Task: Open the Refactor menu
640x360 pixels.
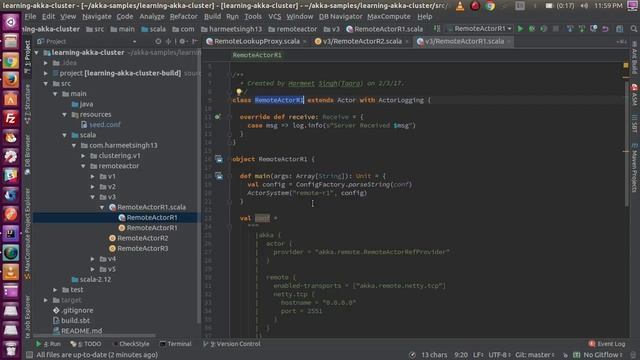Action: tap(184, 16)
